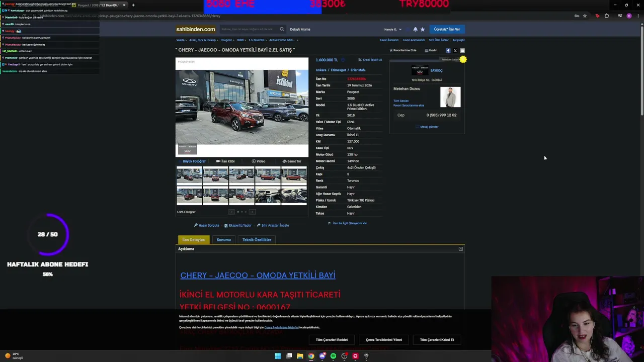Click Etimesgut location link
Image resolution: width=644 pixels, height=362 pixels.
pyautogui.click(x=339, y=70)
